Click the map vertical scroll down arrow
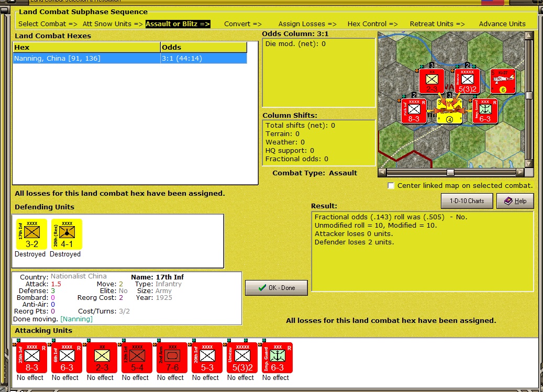This screenshot has height=392, width=543. (529, 164)
